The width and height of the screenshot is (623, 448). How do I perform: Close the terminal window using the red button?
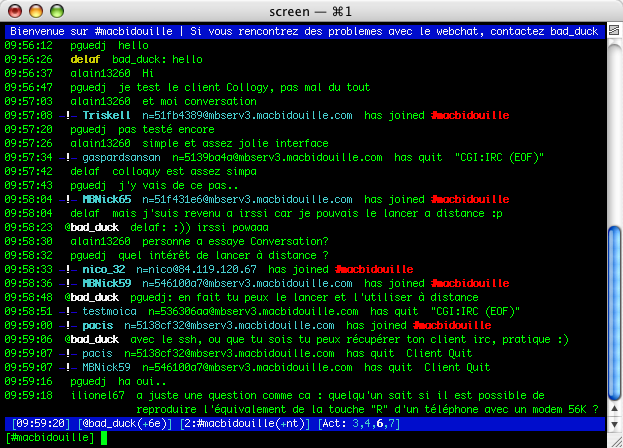[x=15, y=11]
